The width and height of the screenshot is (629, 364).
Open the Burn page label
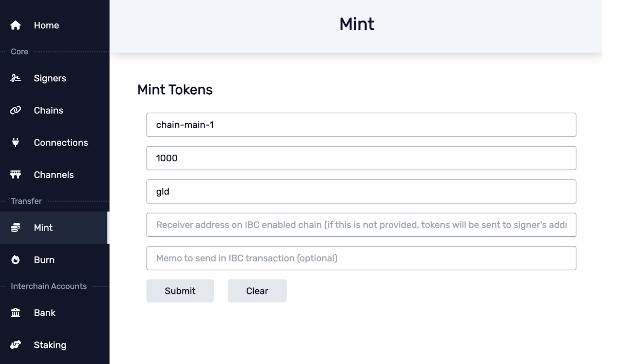pos(44,260)
